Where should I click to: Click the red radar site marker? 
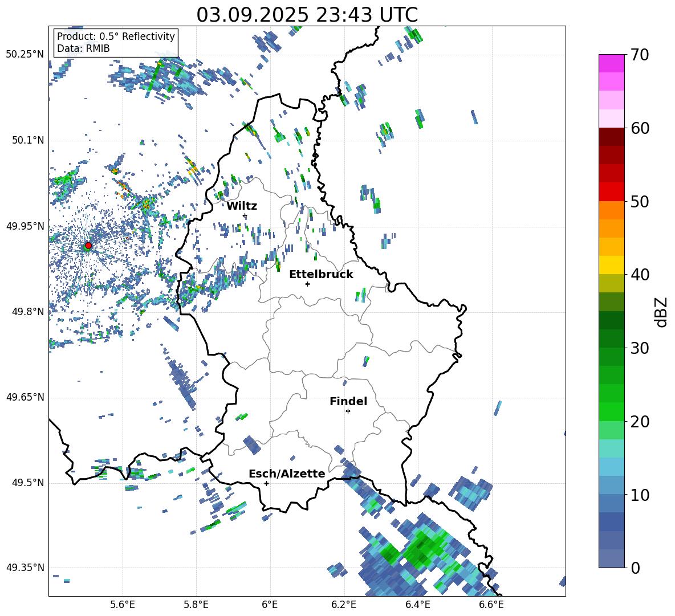coord(88,245)
